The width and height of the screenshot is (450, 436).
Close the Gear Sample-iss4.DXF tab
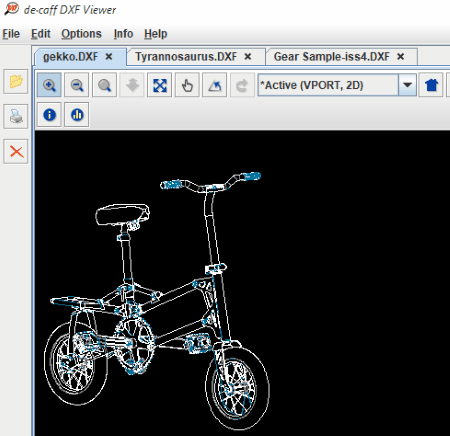click(x=401, y=57)
